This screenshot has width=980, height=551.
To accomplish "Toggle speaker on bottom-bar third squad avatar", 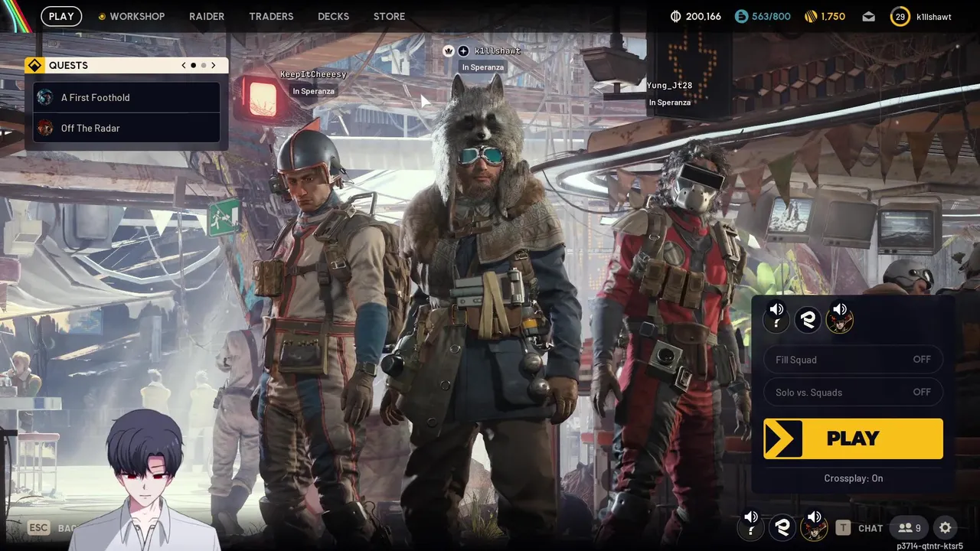I will point(814,517).
